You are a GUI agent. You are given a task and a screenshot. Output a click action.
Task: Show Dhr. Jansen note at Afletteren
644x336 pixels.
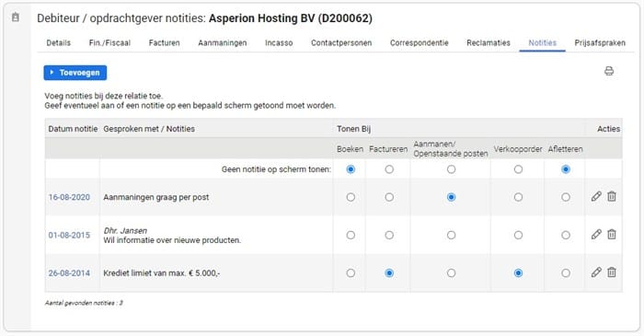coord(566,235)
